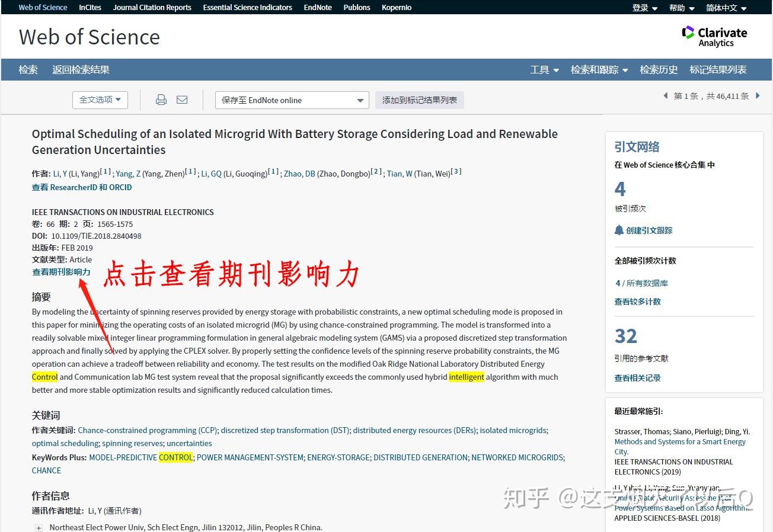This screenshot has height=532, width=773.
Task: Open the 简体中文 language dropdown
Action: [727, 8]
